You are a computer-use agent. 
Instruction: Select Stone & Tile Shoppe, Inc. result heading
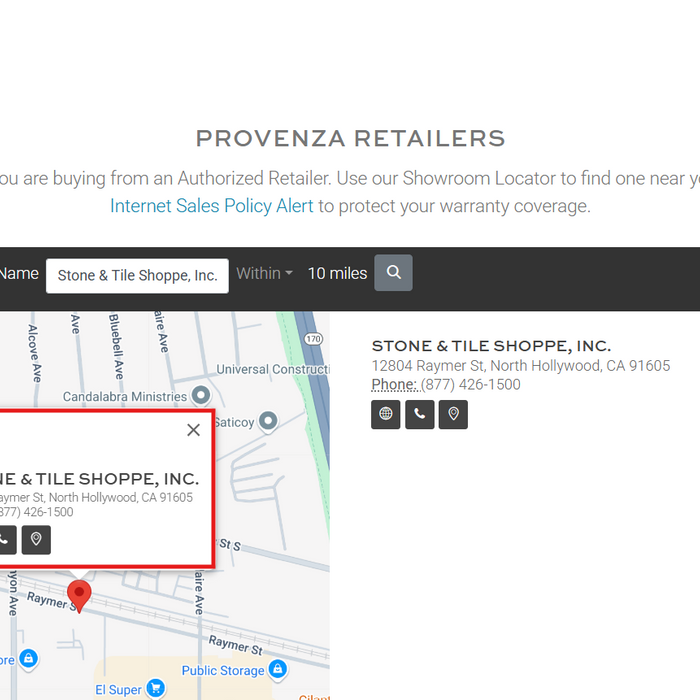[x=491, y=346]
